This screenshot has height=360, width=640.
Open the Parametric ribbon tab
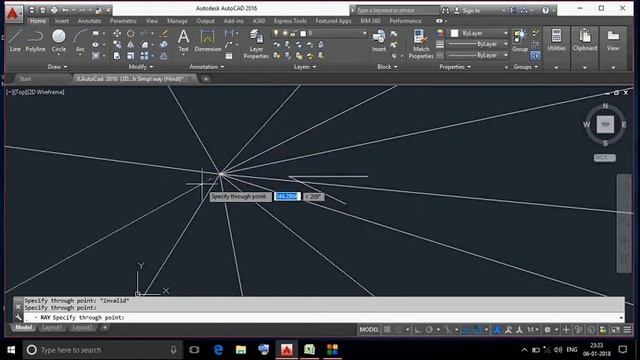tap(123, 21)
